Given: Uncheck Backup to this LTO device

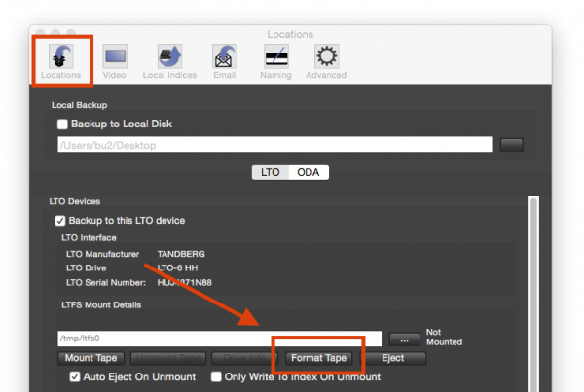Looking at the screenshot, I should (60, 221).
